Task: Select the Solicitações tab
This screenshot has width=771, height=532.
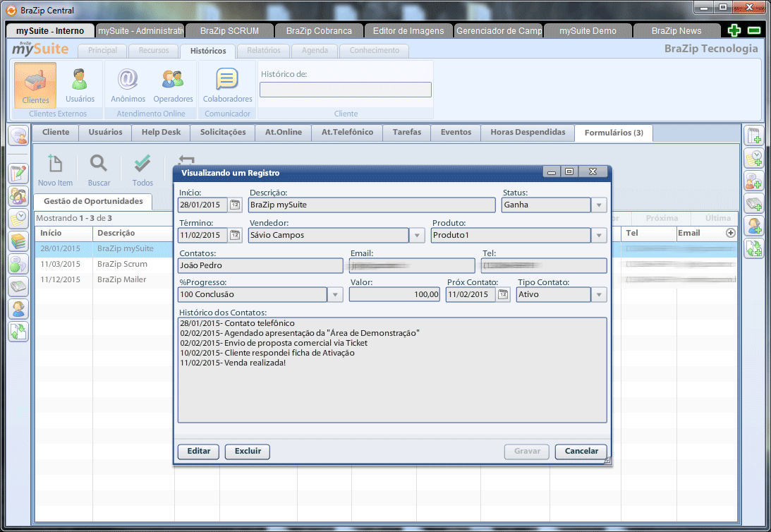Action: (223, 132)
